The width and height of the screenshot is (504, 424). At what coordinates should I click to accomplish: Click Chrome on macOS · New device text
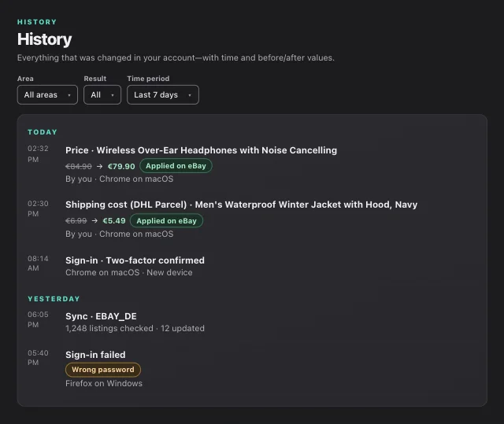click(129, 272)
